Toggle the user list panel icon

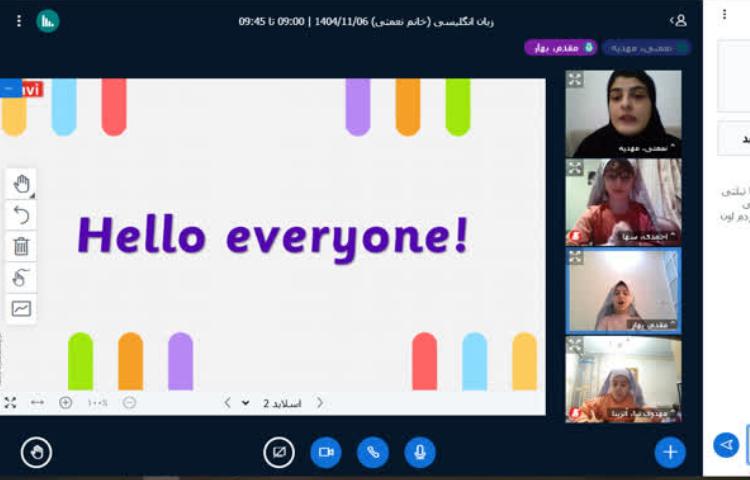point(679,20)
